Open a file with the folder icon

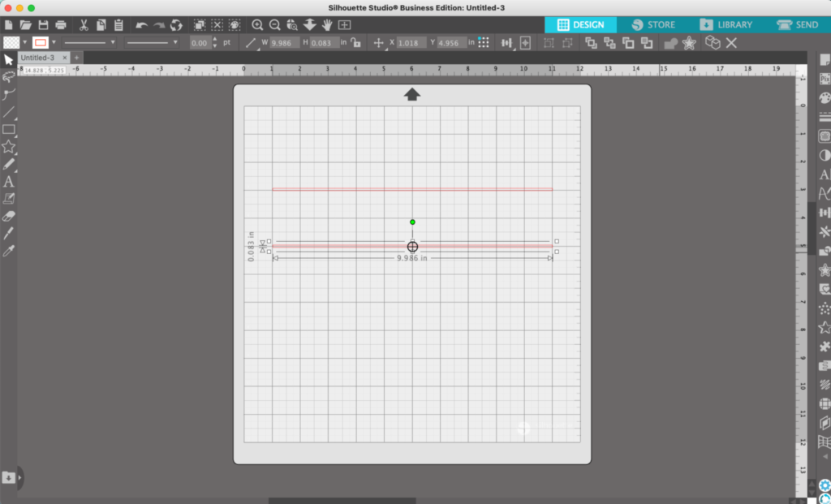click(25, 25)
